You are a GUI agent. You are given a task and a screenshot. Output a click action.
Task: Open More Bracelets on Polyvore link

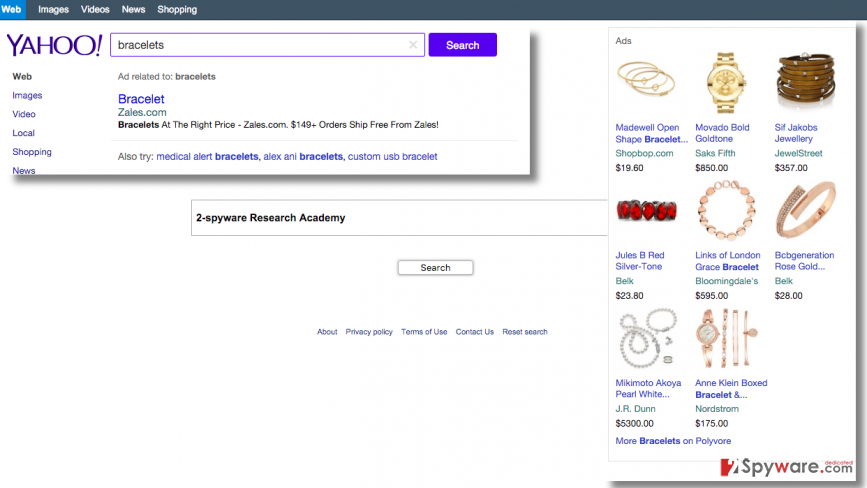[x=673, y=440]
